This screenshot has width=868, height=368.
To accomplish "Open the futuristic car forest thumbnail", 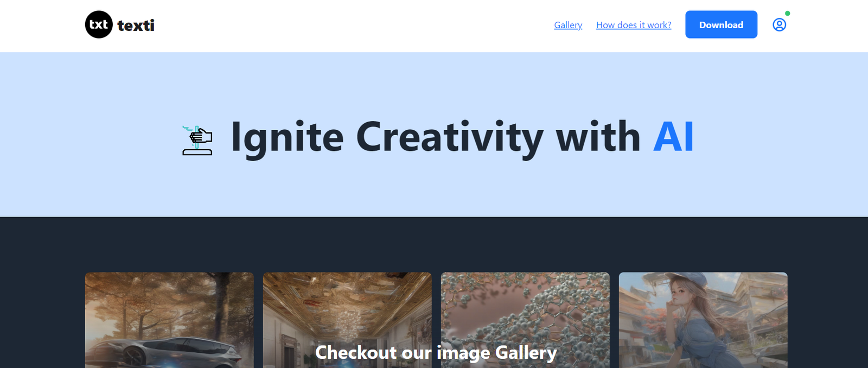I will [x=169, y=320].
